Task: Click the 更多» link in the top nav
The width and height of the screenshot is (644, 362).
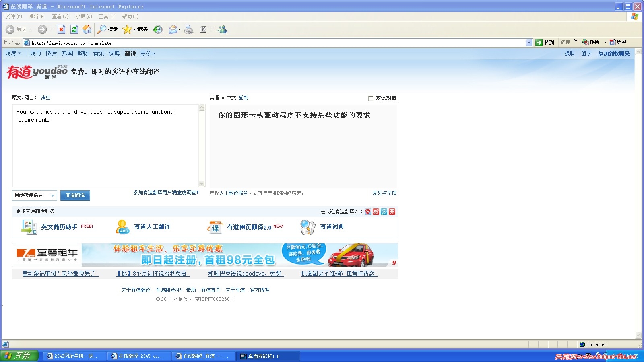Action: [x=147, y=53]
